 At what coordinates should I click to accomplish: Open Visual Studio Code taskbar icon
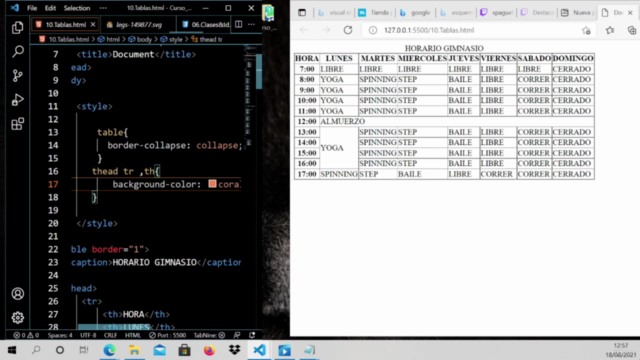click(x=260, y=350)
